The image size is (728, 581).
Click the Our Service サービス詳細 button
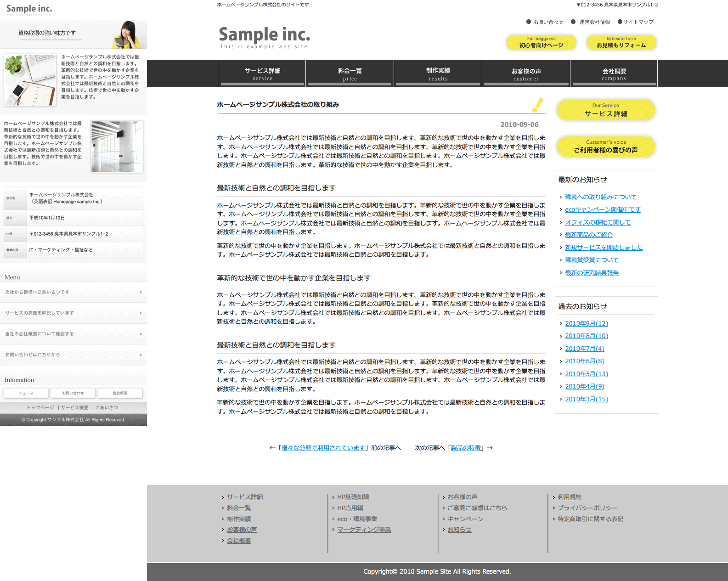(605, 110)
